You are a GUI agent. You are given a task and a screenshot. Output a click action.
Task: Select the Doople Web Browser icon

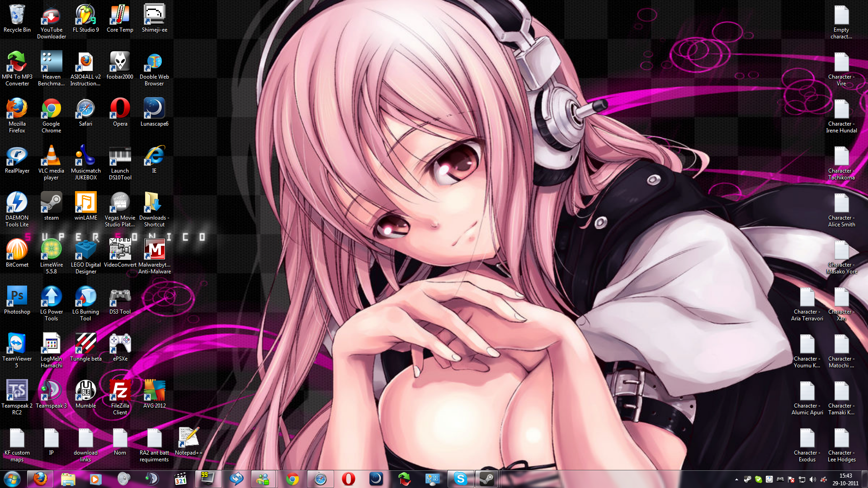point(154,69)
